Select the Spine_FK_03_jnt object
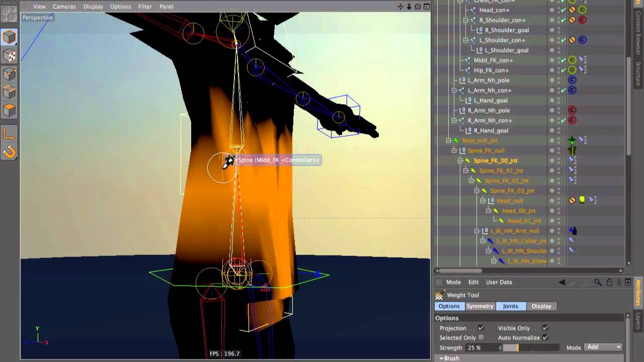 tap(512, 191)
